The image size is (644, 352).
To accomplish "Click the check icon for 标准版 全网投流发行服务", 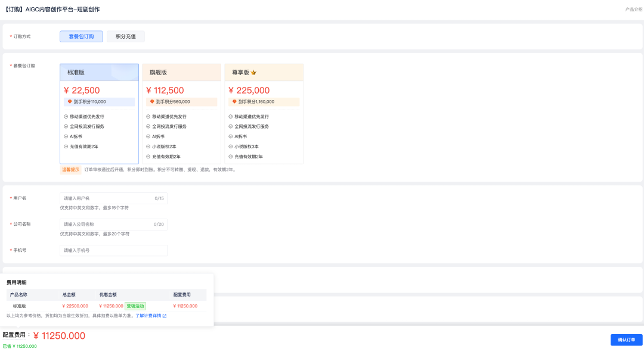I will [66, 126].
